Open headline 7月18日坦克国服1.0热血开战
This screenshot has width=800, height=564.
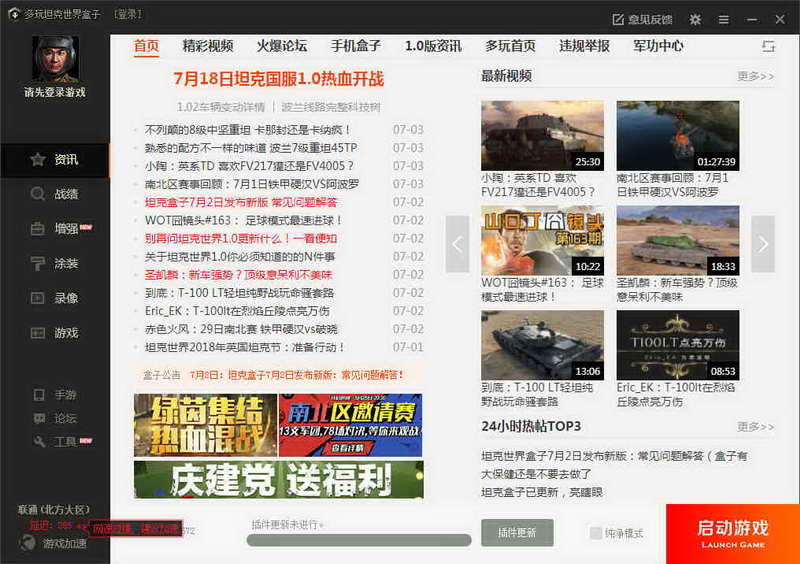click(279, 79)
